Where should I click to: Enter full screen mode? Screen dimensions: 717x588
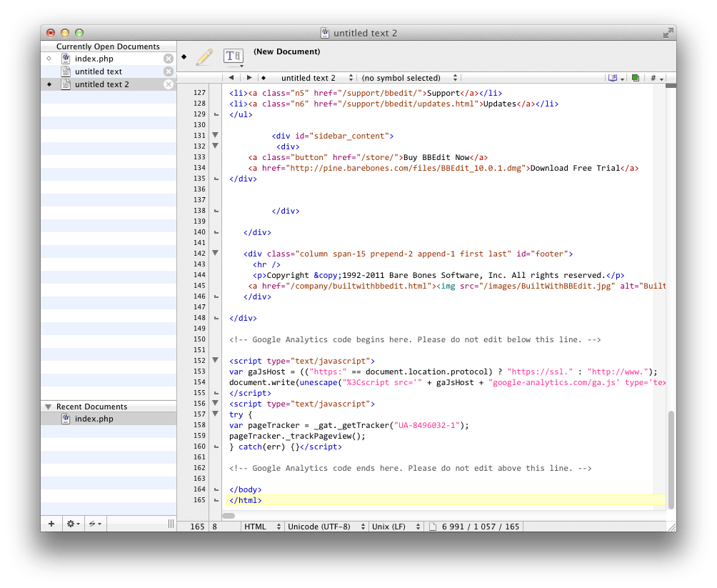(668, 32)
